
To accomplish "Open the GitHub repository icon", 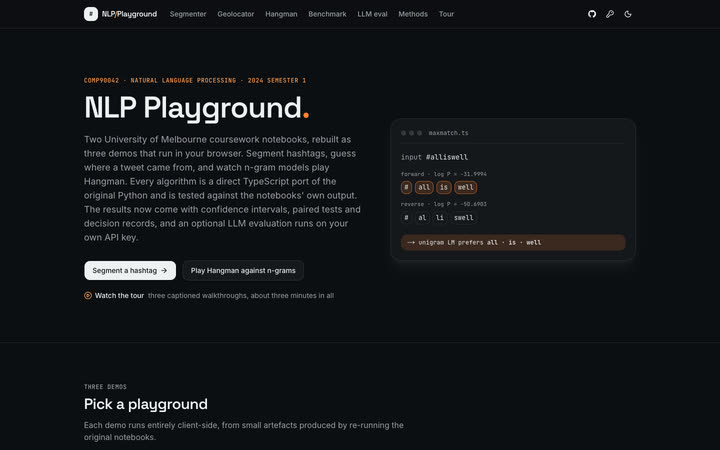I will (x=592, y=14).
